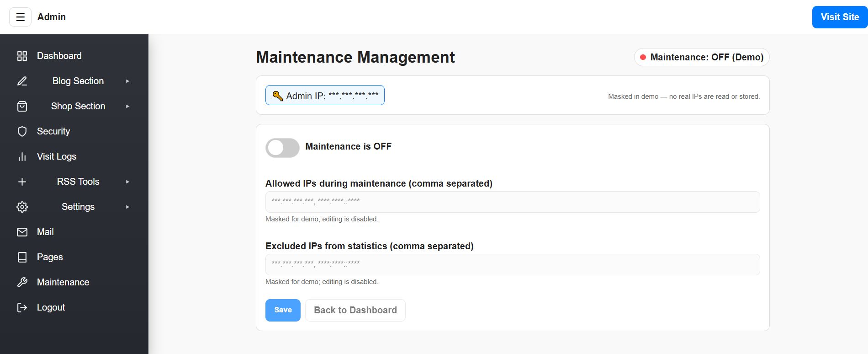Open the Pages menu item

click(x=50, y=257)
